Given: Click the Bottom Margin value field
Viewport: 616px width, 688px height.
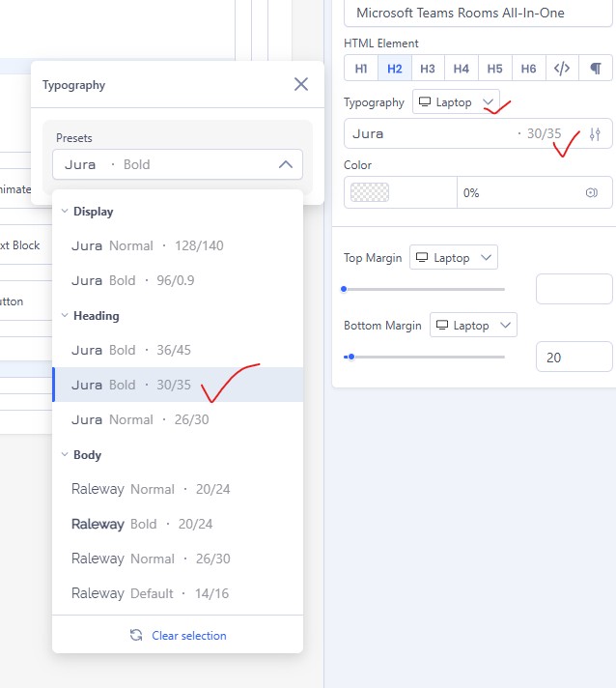Looking at the screenshot, I should (x=574, y=357).
